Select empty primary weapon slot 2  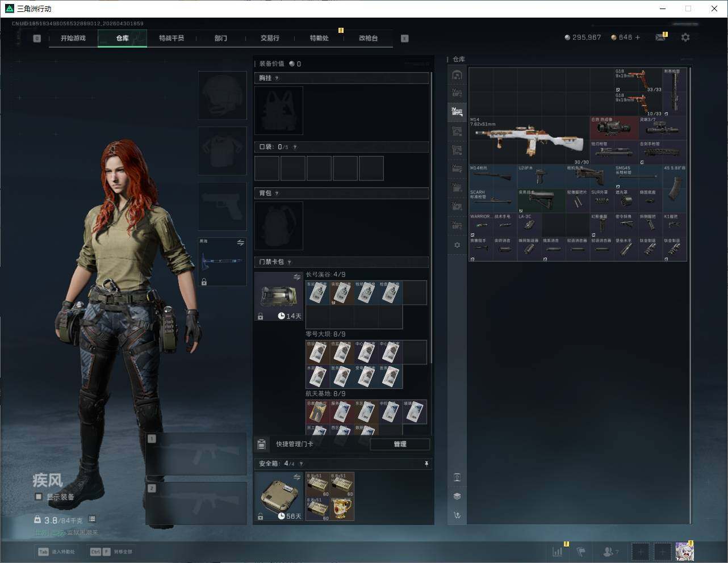[196, 503]
